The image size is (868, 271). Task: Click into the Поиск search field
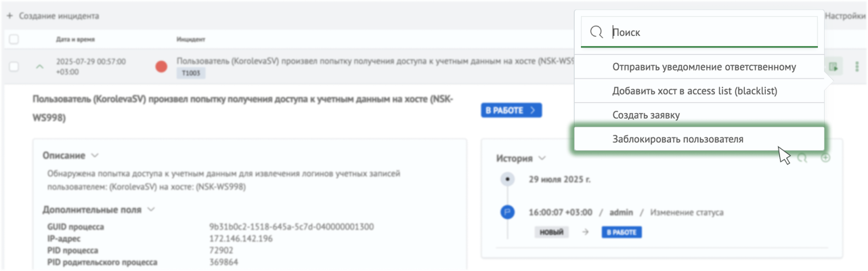(711, 32)
